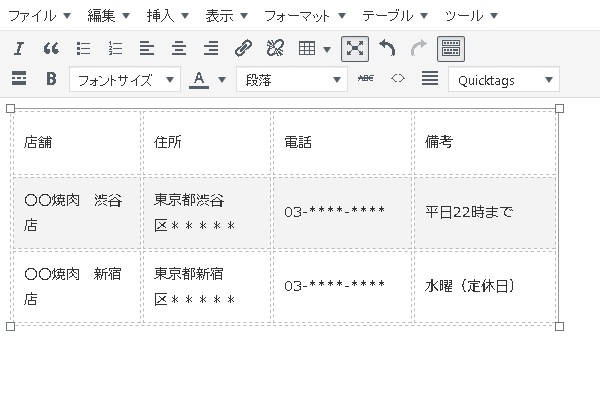Open the テーブル menu
This screenshot has width=600, height=402.
(395, 16)
